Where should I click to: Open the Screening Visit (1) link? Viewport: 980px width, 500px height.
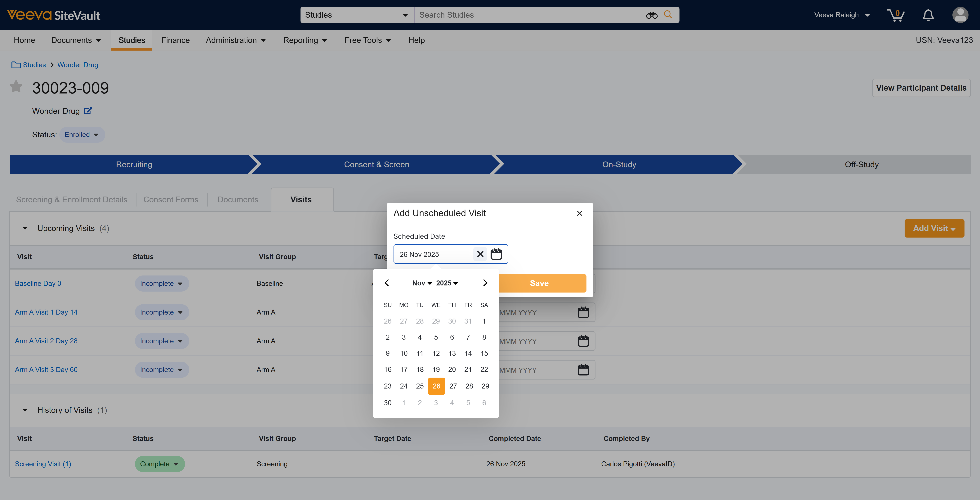tap(43, 464)
